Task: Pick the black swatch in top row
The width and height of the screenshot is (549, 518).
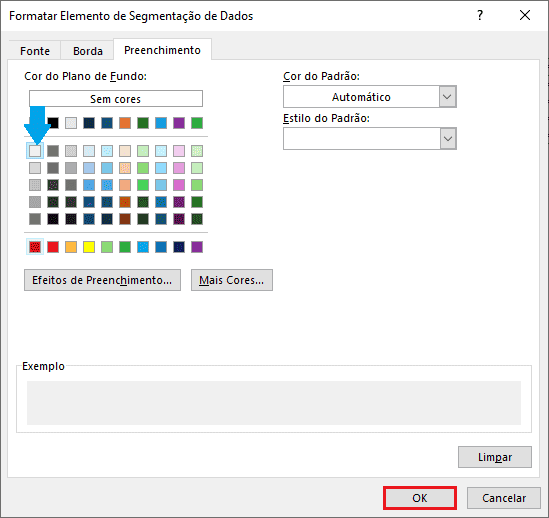Action: tap(53, 123)
